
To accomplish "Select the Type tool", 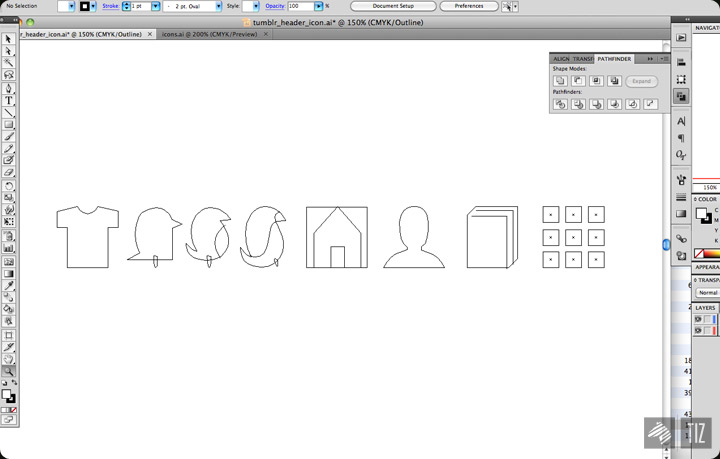I will coord(9,100).
